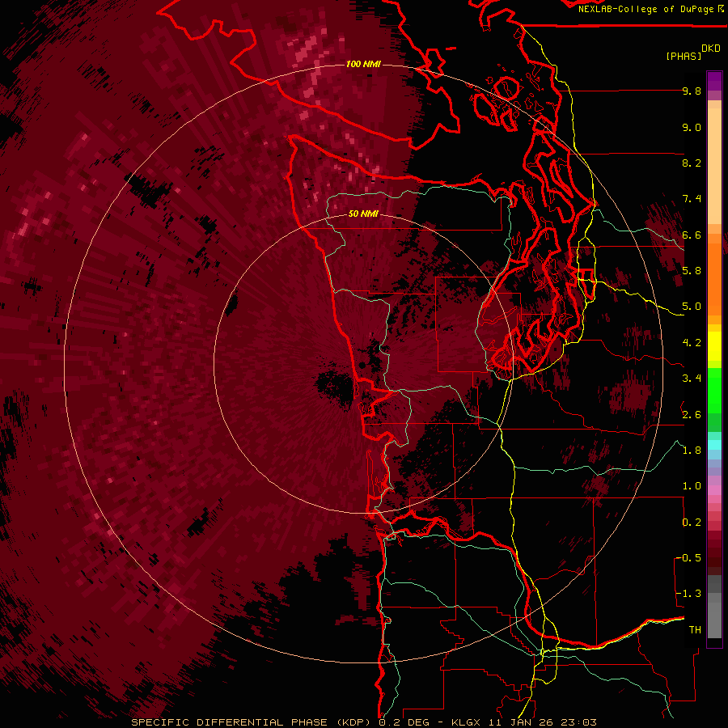The height and width of the screenshot is (728, 728).
Task: Click the 5.0 color scale value
Action: pyautogui.click(x=692, y=307)
